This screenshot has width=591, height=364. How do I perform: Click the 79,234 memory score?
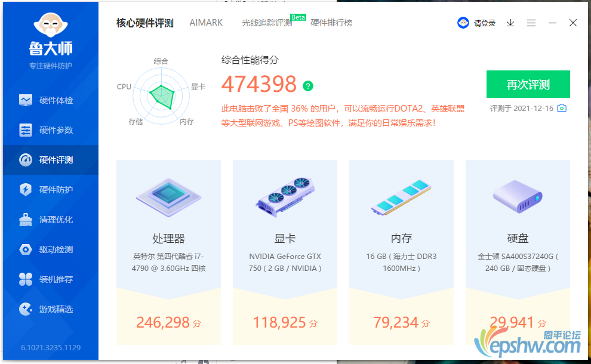click(x=396, y=322)
